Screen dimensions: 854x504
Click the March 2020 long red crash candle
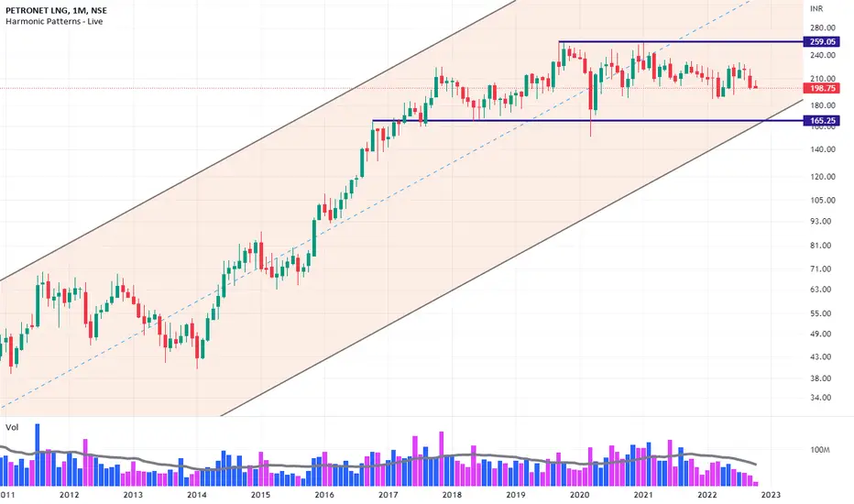tap(591, 104)
